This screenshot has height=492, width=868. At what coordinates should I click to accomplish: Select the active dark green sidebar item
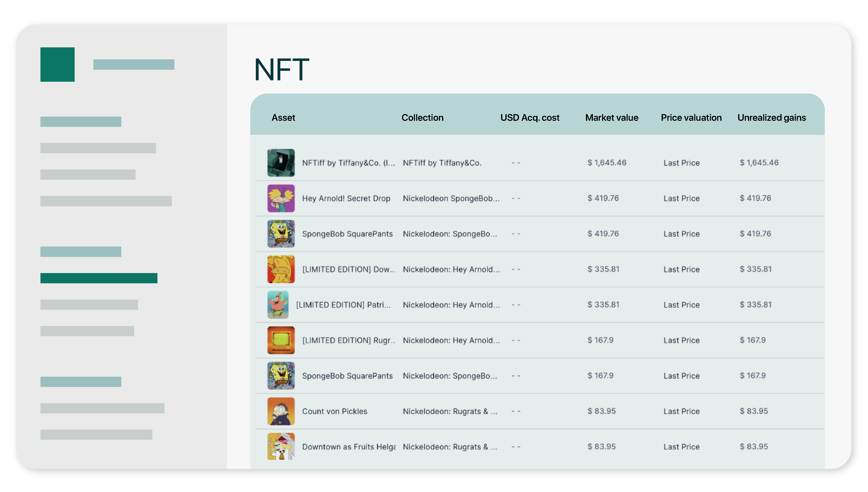tap(99, 278)
